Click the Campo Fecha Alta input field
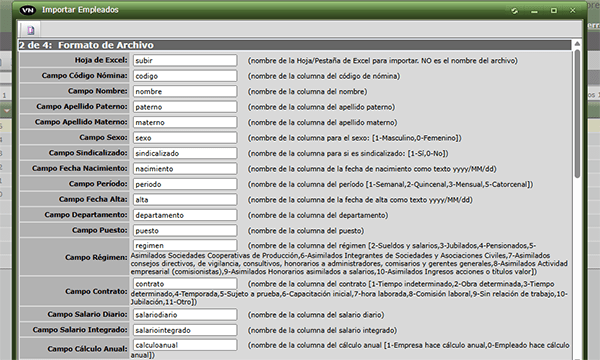This screenshot has height=360, width=600. coord(185,199)
